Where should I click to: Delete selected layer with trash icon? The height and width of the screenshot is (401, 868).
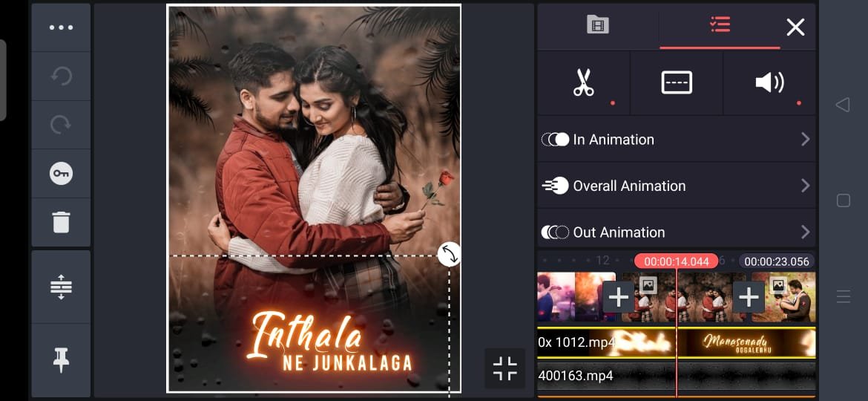(x=61, y=222)
